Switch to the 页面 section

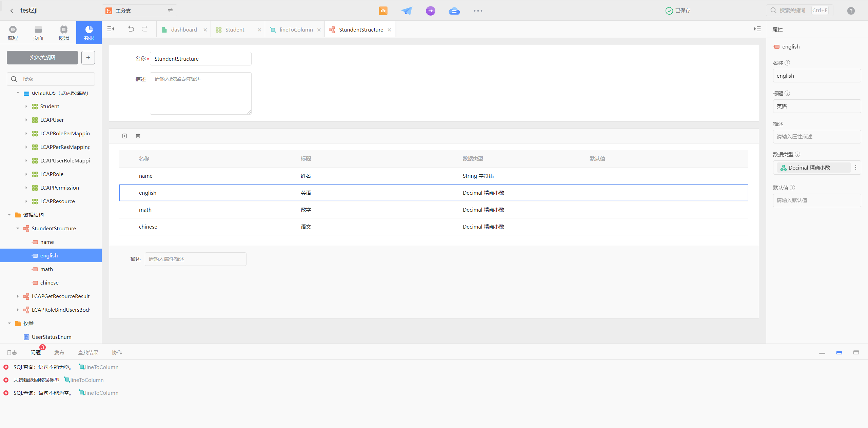38,33
